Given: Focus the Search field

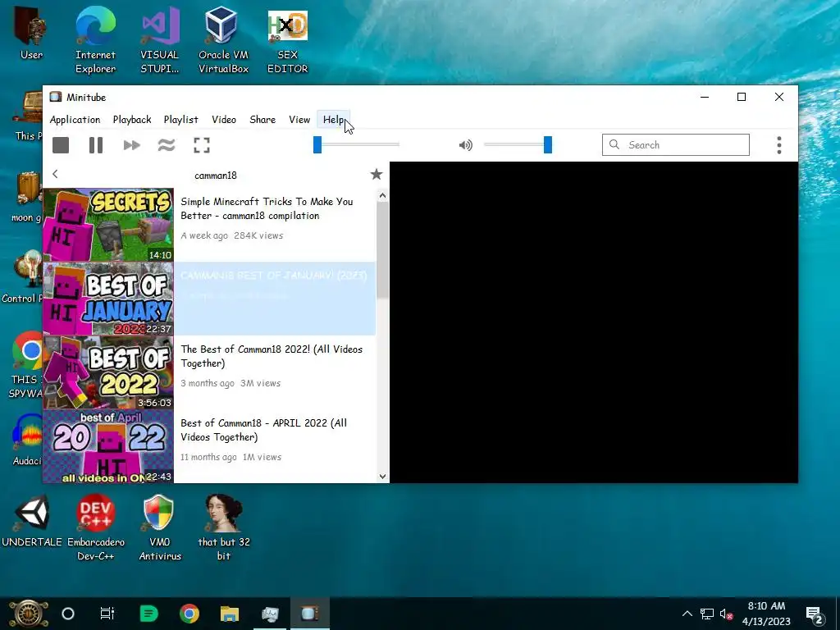Looking at the screenshot, I should click(676, 144).
